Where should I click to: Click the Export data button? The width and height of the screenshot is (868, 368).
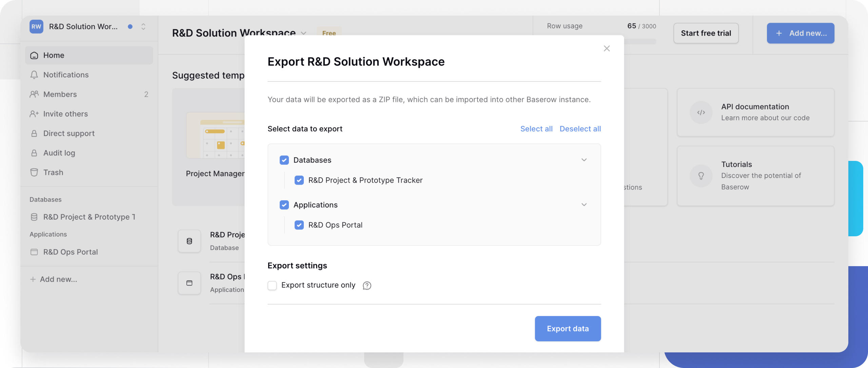tap(568, 329)
